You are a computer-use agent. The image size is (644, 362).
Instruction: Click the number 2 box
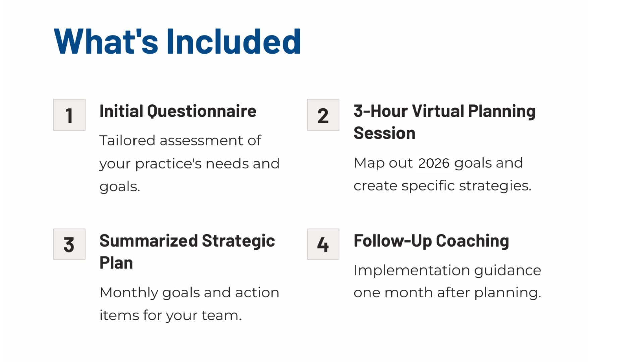coord(323,115)
